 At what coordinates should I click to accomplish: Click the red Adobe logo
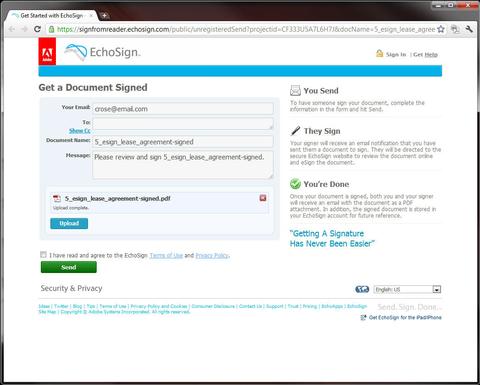point(47,51)
